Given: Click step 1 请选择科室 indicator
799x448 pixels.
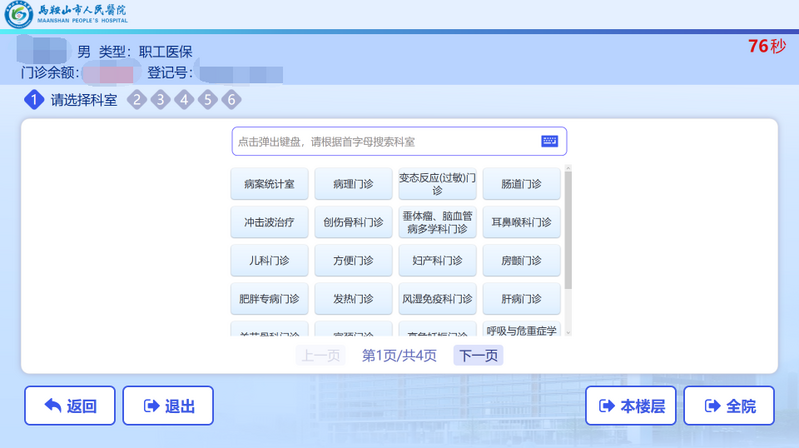Looking at the screenshot, I should [x=71, y=100].
